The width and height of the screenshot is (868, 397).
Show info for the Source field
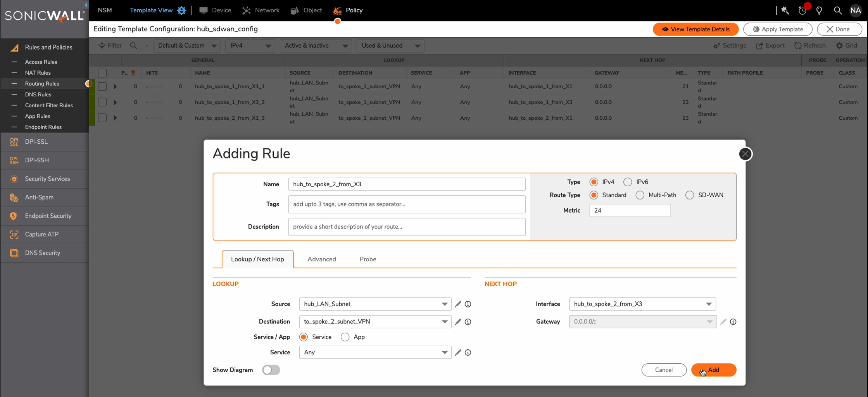tap(468, 304)
